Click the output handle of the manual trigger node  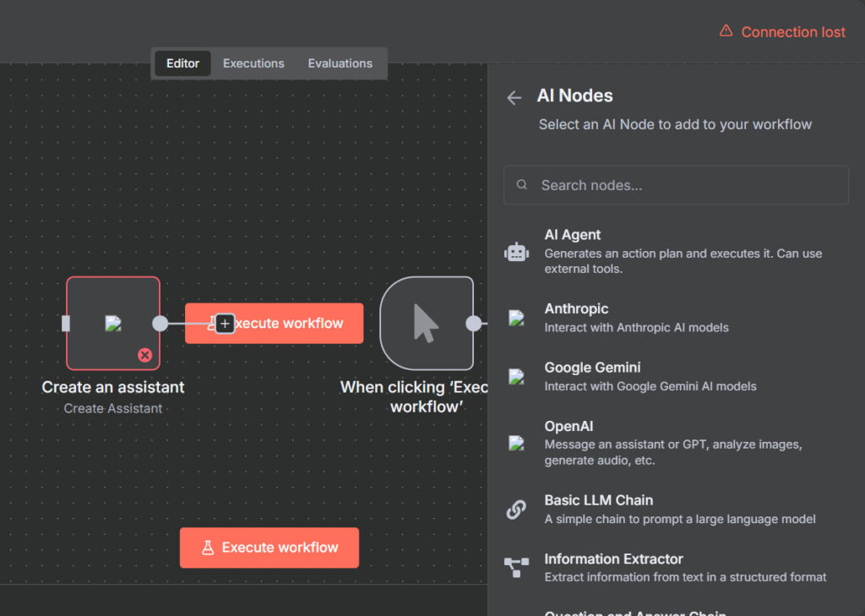(x=473, y=324)
